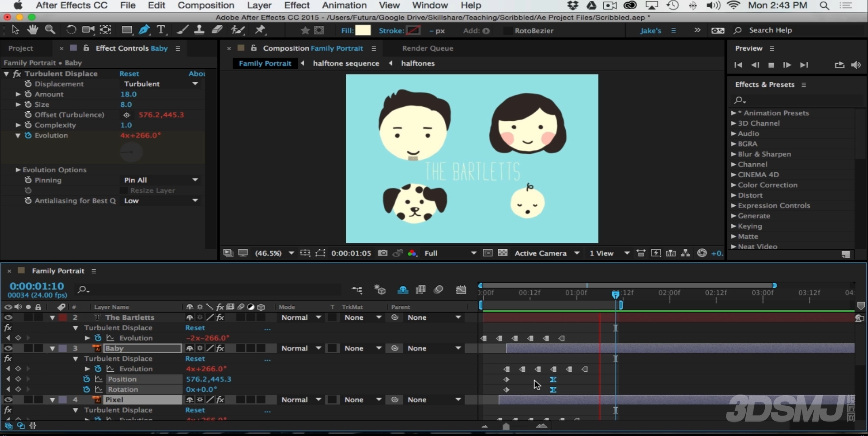Select the Rotation tool
868x436 pixels.
click(x=71, y=30)
